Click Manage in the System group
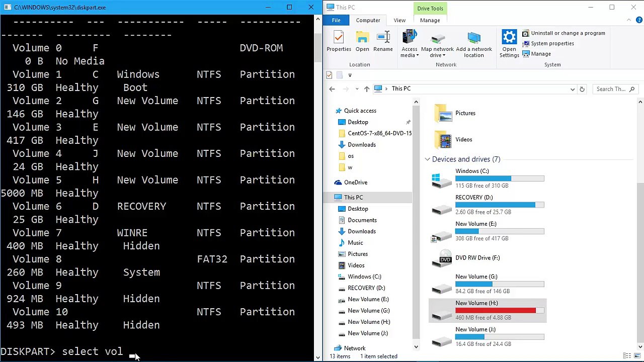Viewport: 644px width, 362px height. (x=536, y=54)
